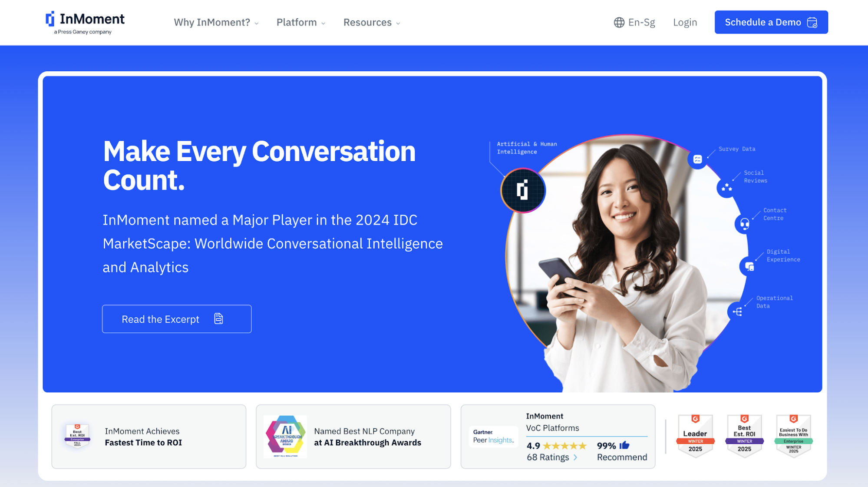Click the hero photo of woman with phone

pos(627,264)
